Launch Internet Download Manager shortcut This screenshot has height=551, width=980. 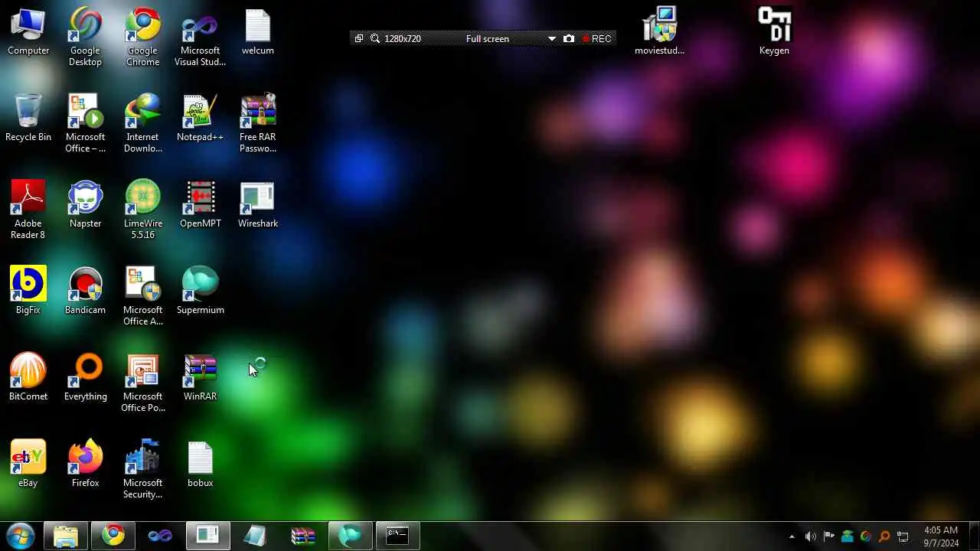point(143,124)
